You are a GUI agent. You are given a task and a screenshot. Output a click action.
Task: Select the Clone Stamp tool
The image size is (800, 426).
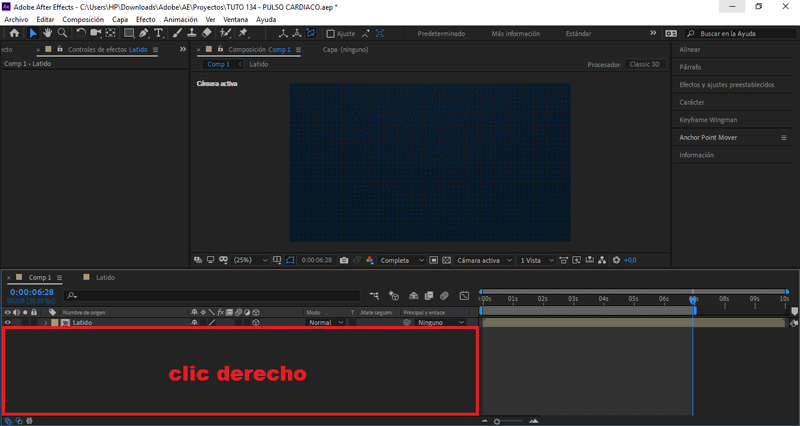[x=192, y=33]
